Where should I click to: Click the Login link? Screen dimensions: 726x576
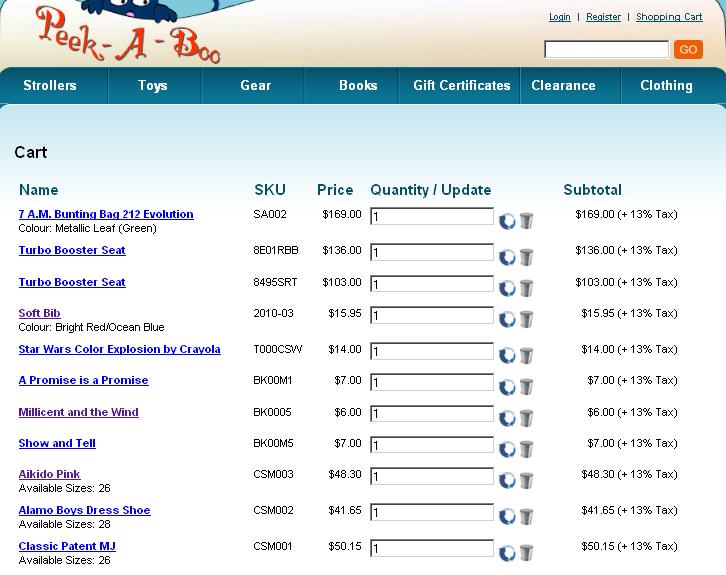pos(560,17)
